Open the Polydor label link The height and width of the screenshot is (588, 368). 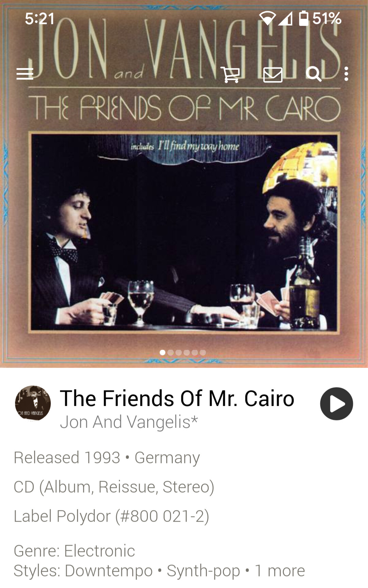(83, 516)
